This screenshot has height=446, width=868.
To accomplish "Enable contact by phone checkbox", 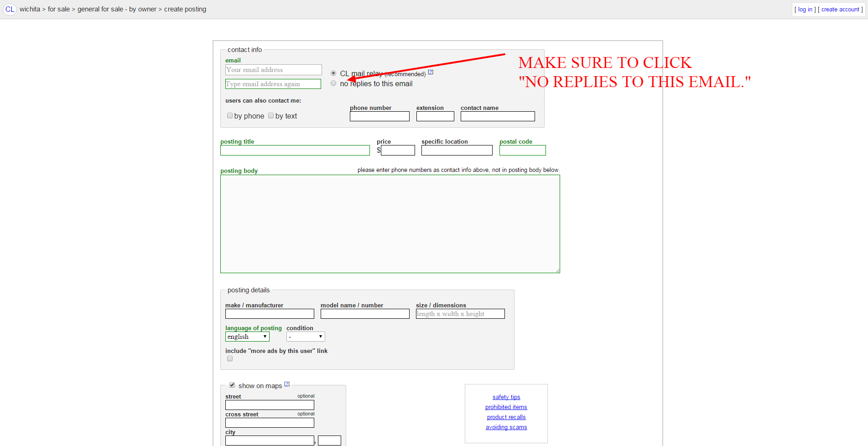I will tap(230, 116).
